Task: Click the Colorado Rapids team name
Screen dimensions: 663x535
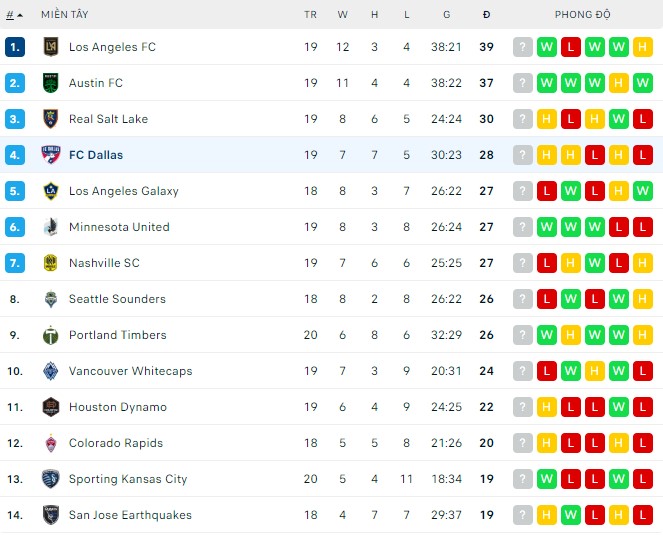Action: [x=116, y=443]
